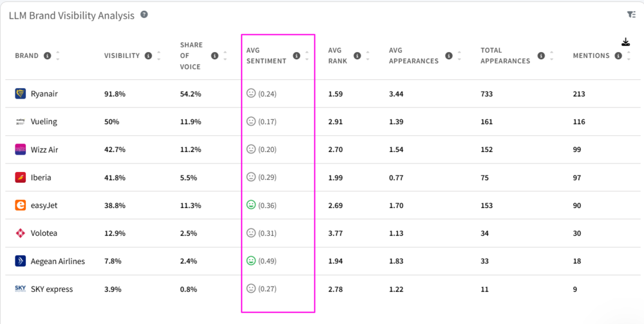Click the Iberia logo icon
The height and width of the screenshot is (324, 644).
click(21, 177)
